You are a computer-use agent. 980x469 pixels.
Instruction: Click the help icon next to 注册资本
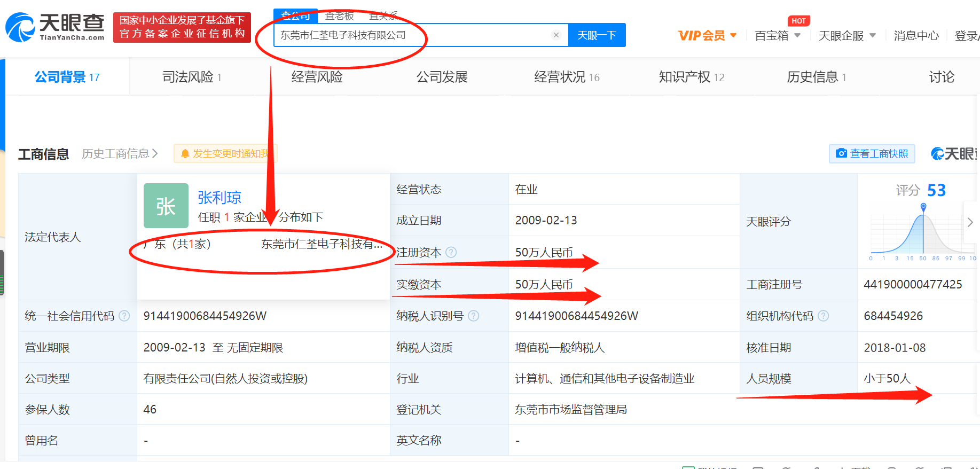coord(451,252)
